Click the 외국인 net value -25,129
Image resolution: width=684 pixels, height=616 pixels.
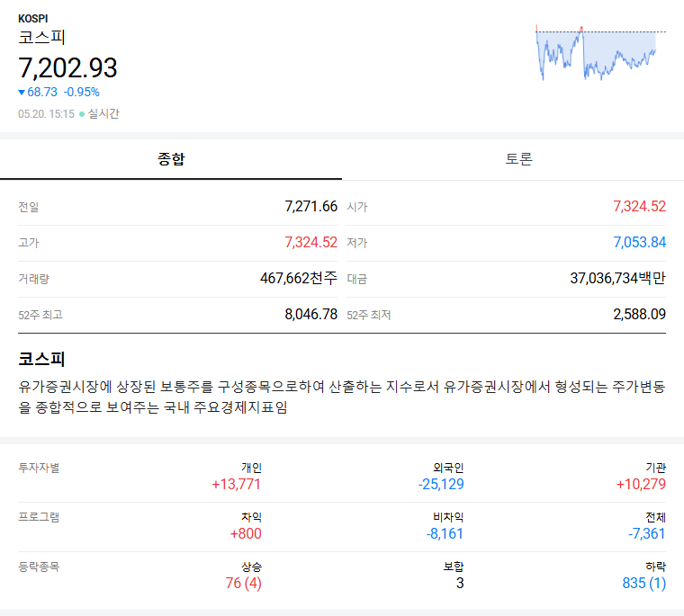[441, 484]
